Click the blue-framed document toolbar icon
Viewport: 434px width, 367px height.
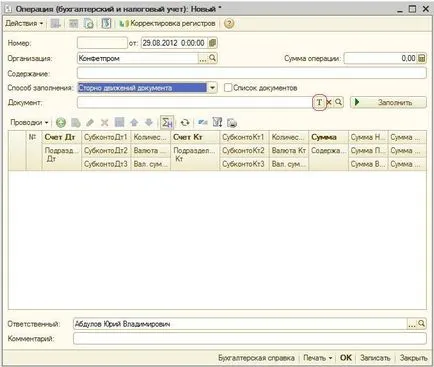(106, 24)
